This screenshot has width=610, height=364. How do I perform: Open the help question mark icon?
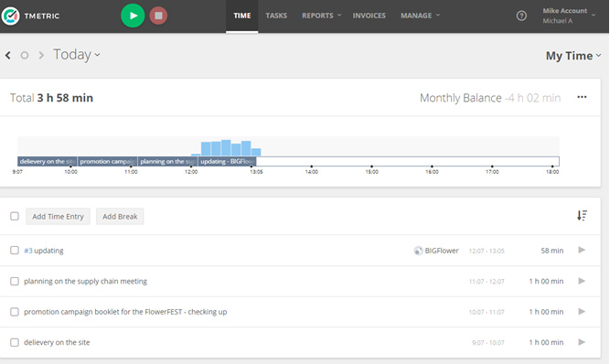[x=521, y=16]
